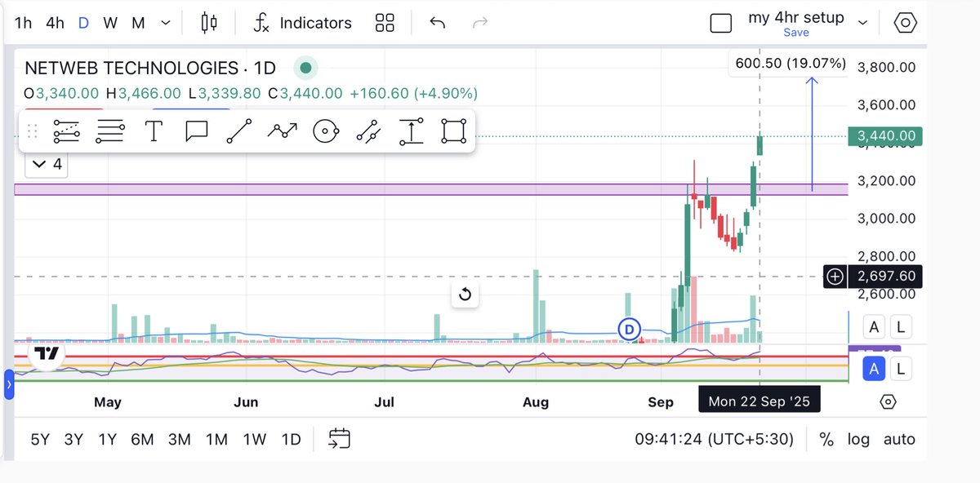Click the layout square icon

720,23
